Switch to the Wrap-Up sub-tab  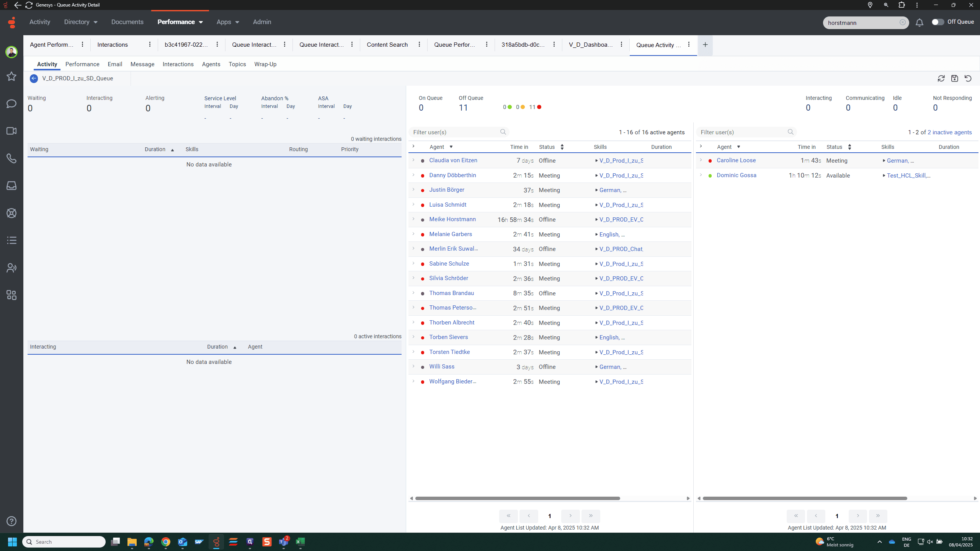pyautogui.click(x=265, y=64)
